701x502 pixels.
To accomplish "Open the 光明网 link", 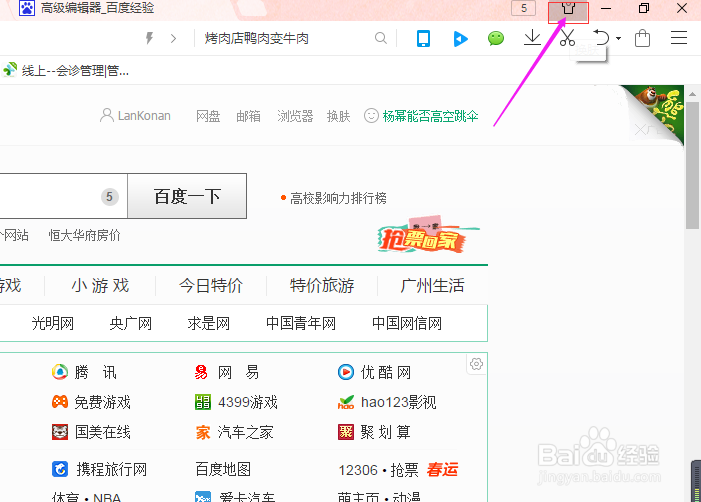I will click(53, 323).
